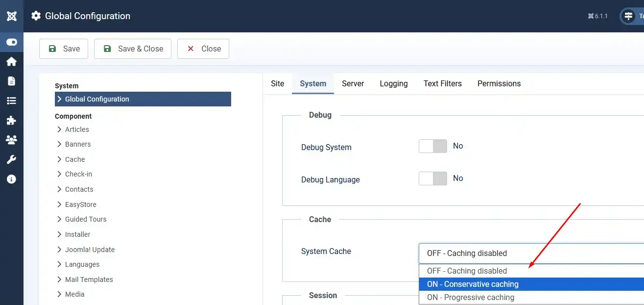Click the Close button in toolbar
The image size is (644, 305).
point(203,49)
